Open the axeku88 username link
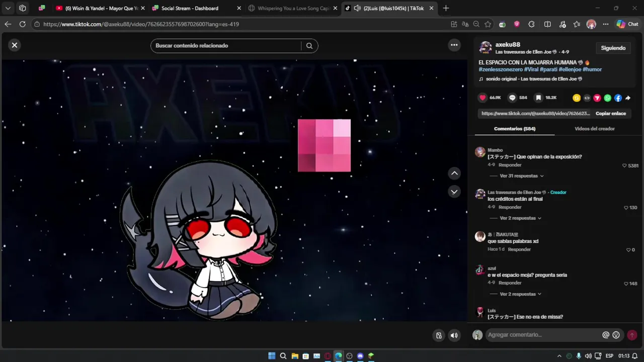 tap(508, 45)
